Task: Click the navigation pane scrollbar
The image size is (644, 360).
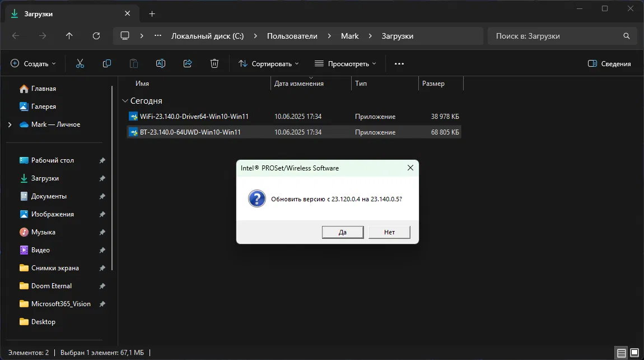Action: [111, 178]
